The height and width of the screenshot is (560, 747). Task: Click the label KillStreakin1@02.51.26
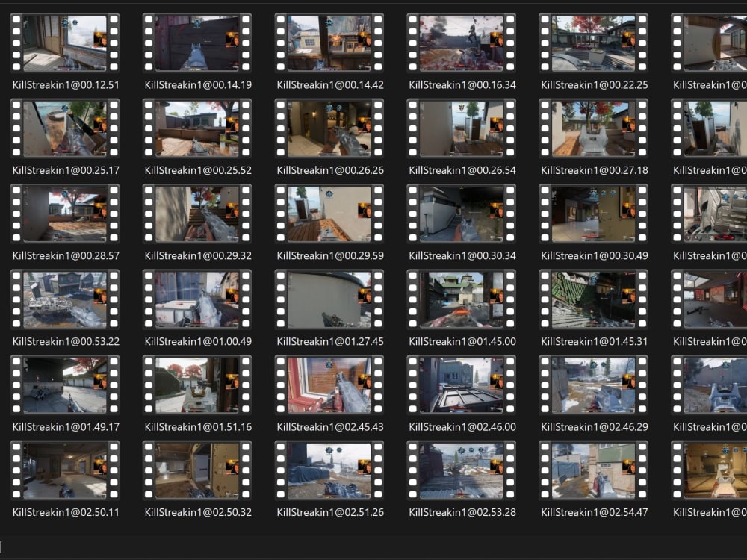point(330,512)
